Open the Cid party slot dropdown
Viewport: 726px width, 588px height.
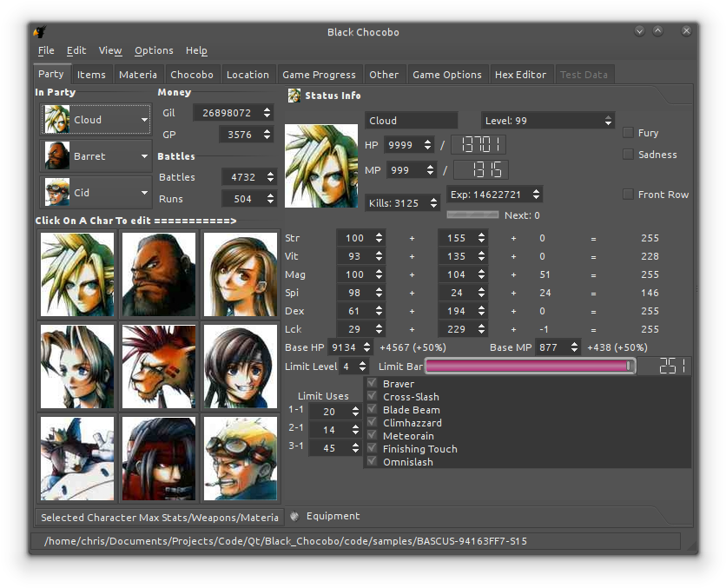point(96,192)
